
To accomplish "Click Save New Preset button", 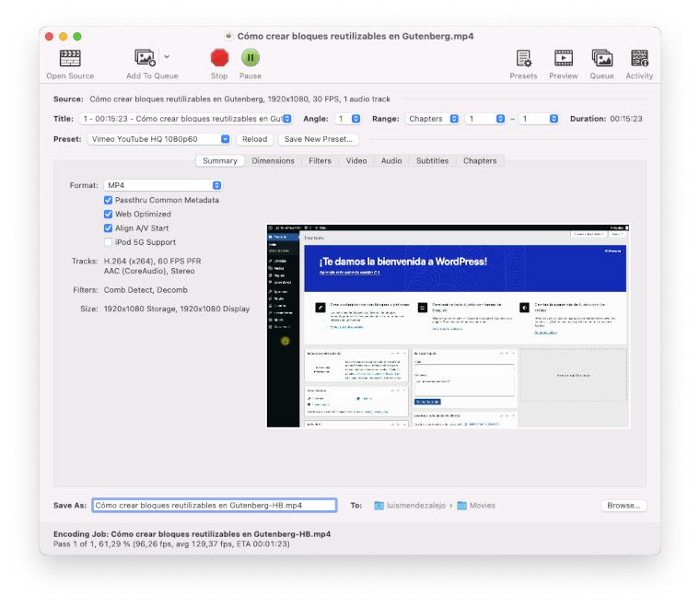I will click(319, 139).
